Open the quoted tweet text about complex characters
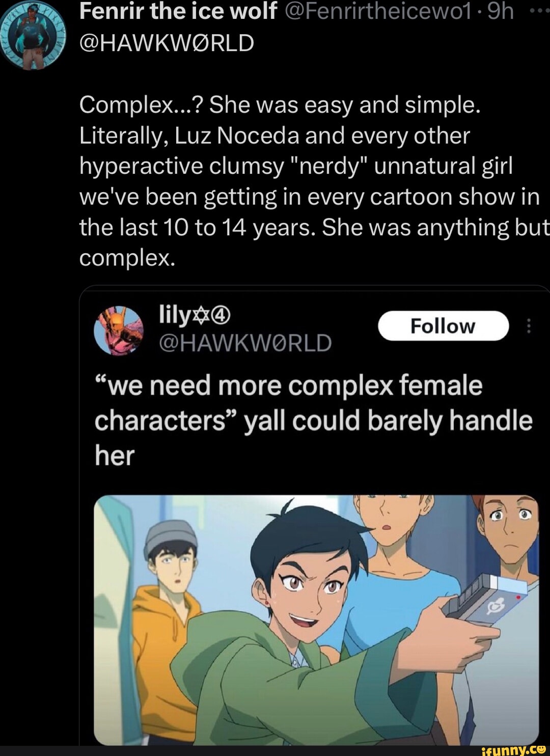Viewport: 550px width, 756px height. [313, 420]
